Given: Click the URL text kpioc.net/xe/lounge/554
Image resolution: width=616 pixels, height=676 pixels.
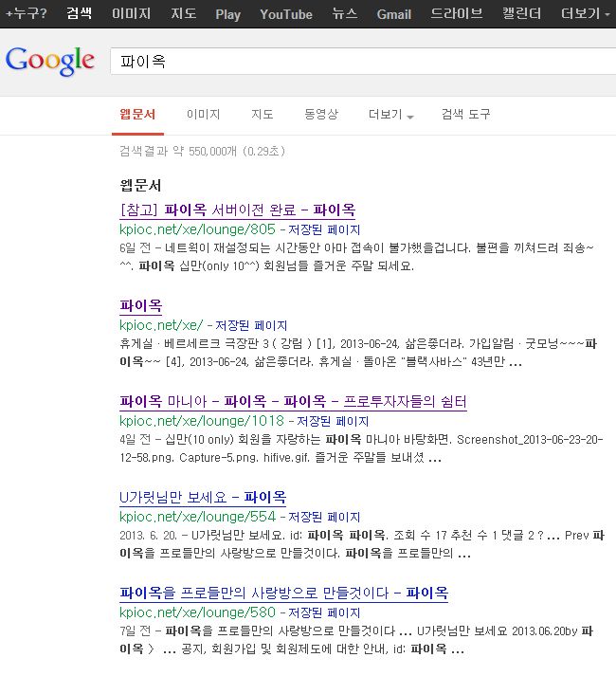Looking at the screenshot, I should click(197, 517).
